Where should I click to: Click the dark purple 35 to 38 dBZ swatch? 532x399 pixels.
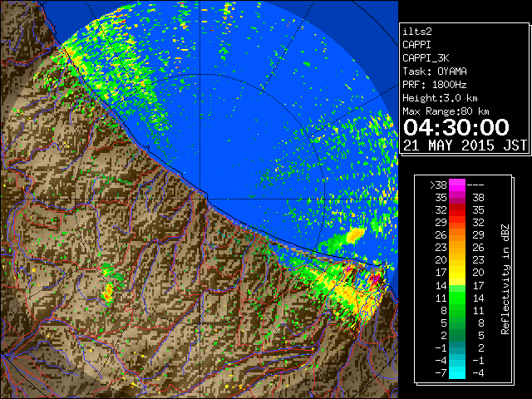457,198
